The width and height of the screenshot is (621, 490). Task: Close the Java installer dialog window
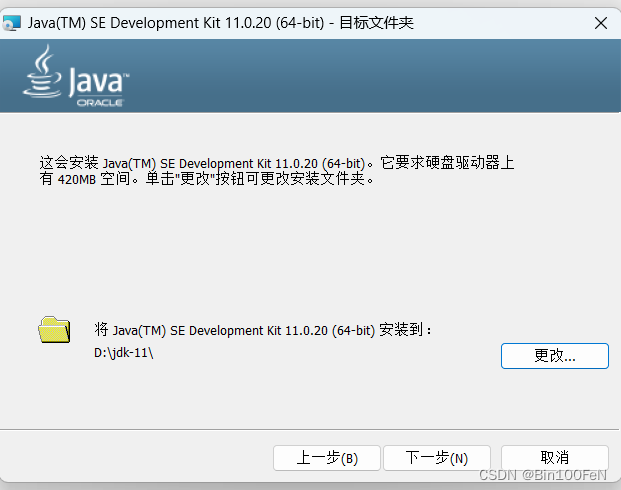click(x=601, y=23)
